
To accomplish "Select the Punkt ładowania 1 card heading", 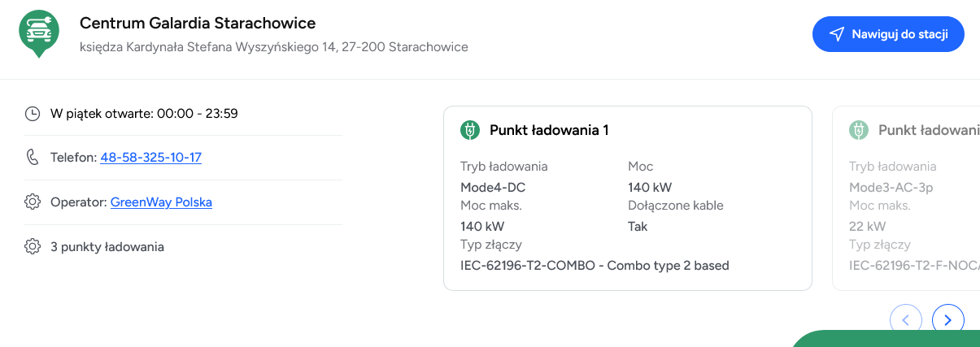I will click(549, 130).
